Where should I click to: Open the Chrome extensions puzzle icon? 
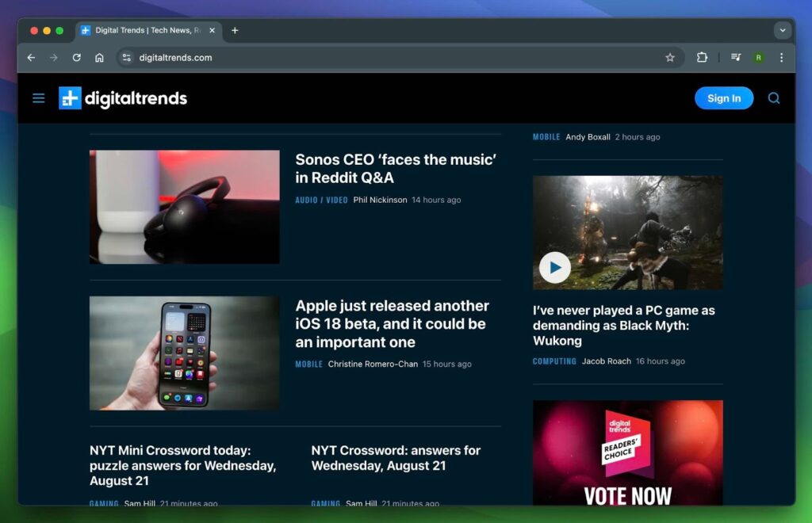click(x=702, y=57)
